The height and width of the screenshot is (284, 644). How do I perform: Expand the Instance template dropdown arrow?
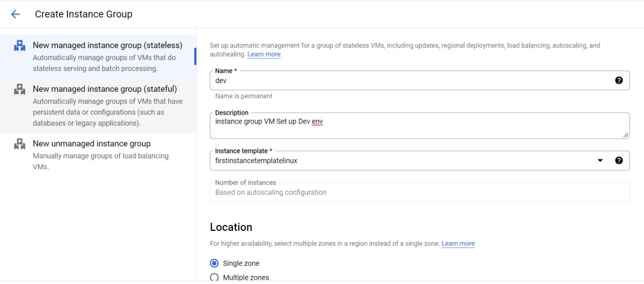click(x=601, y=161)
